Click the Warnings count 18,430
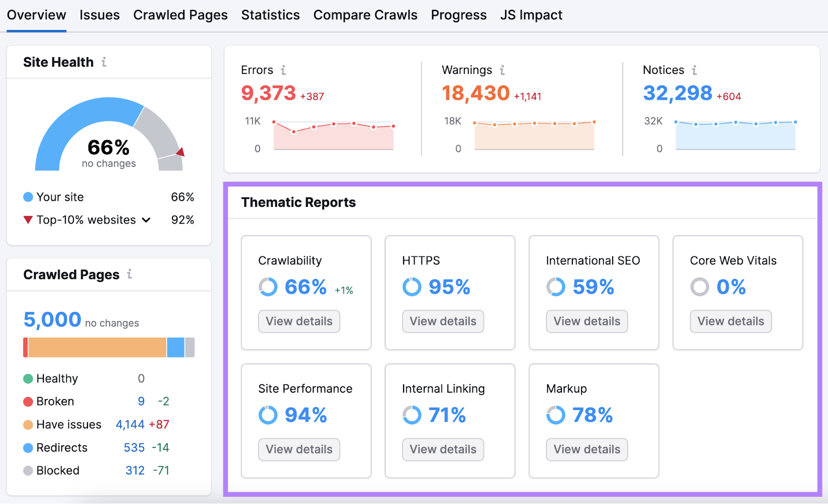Image resolution: width=828 pixels, height=504 pixels. [476, 93]
